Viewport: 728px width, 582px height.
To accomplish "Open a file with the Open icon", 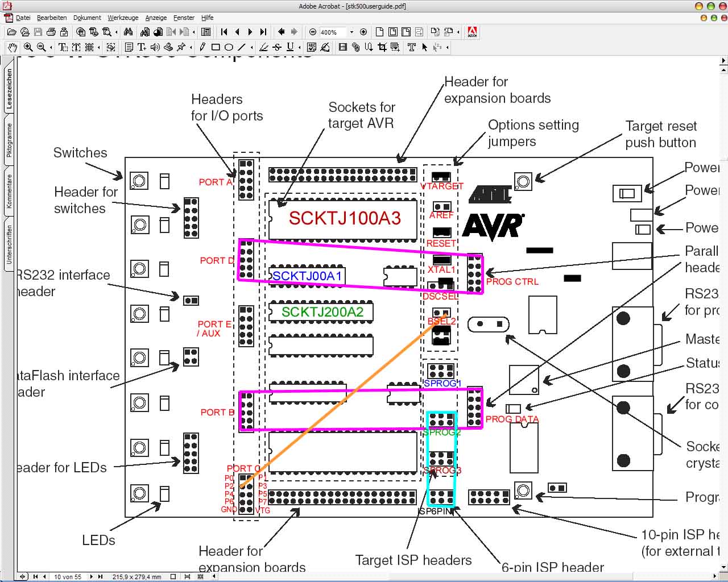I will click(x=11, y=32).
